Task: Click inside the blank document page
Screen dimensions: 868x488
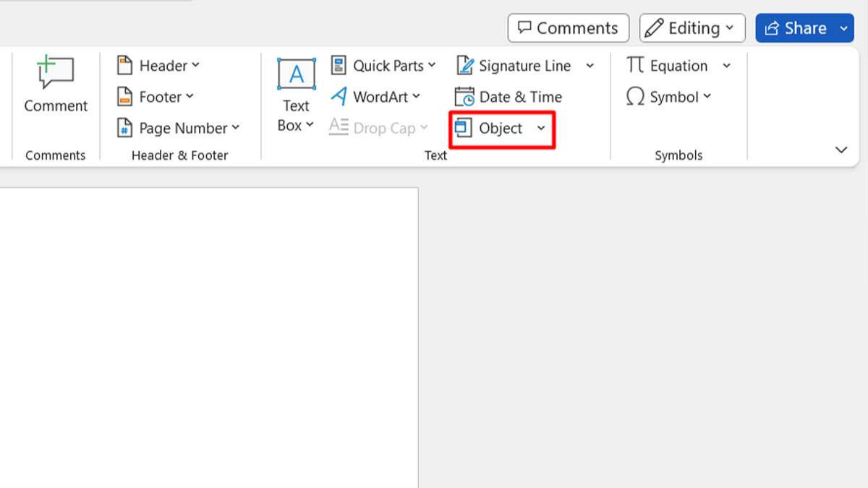Action: 210,333
